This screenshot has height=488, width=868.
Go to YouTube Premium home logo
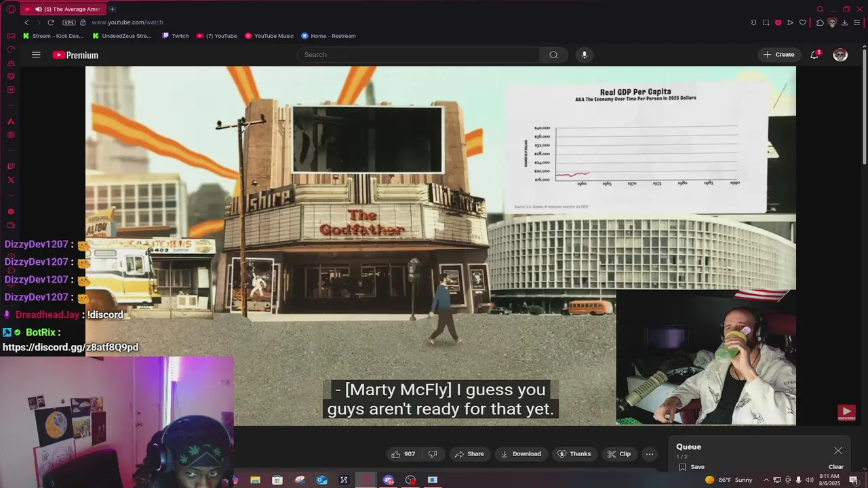pos(75,55)
